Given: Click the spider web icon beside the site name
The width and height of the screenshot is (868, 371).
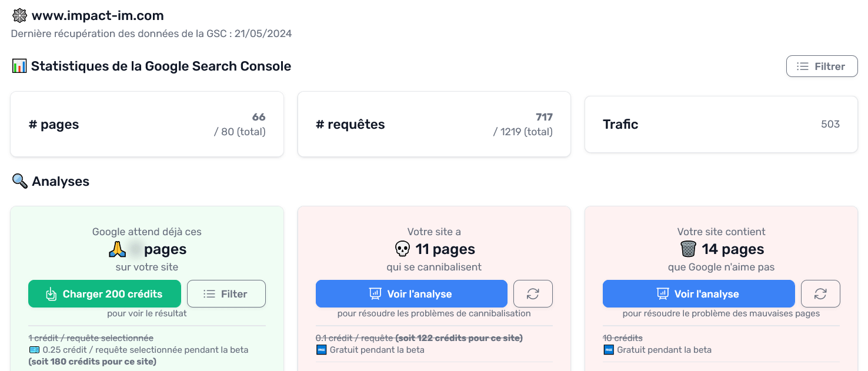Looking at the screenshot, I should pos(19,16).
